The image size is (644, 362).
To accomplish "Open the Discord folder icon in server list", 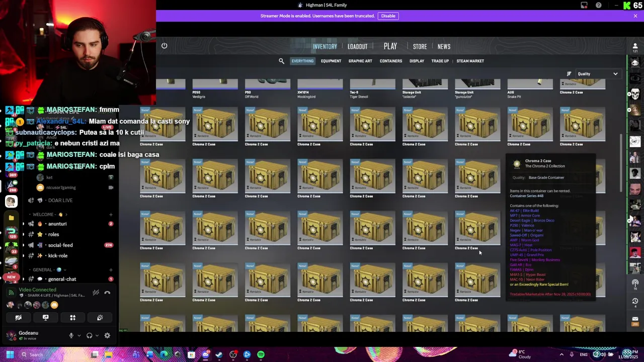I will point(11,218).
